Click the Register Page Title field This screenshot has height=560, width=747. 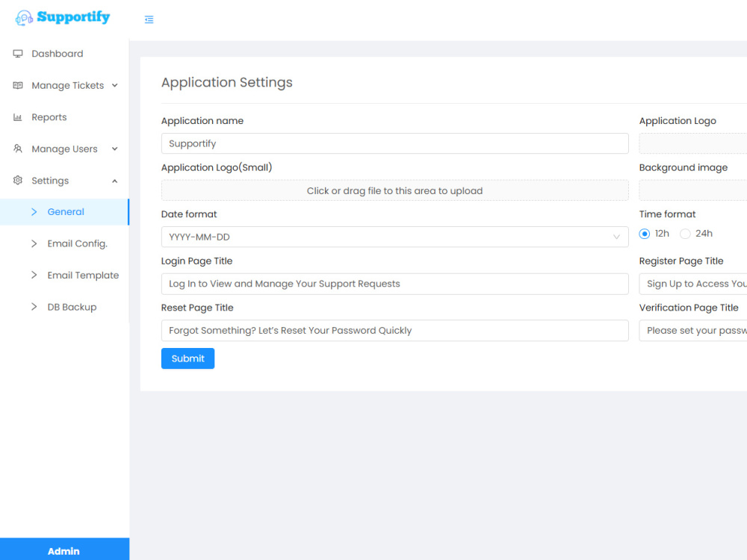tap(693, 284)
